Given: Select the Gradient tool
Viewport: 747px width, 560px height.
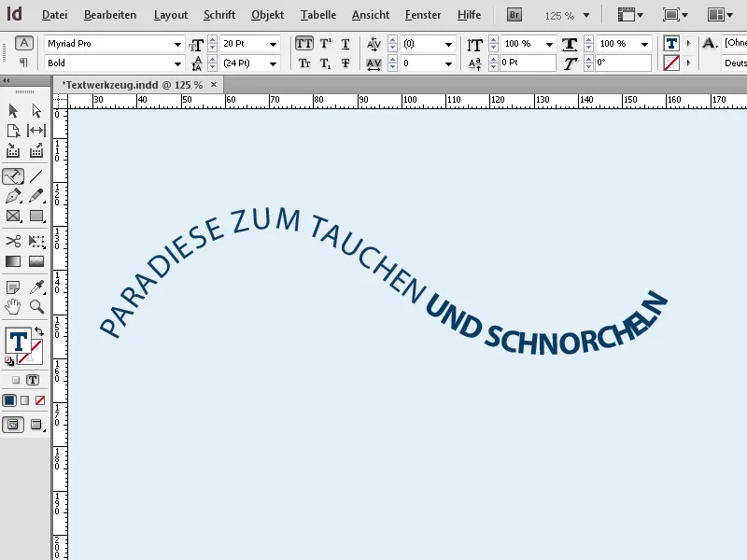Looking at the screenshot, I should [x=13, y=263].
